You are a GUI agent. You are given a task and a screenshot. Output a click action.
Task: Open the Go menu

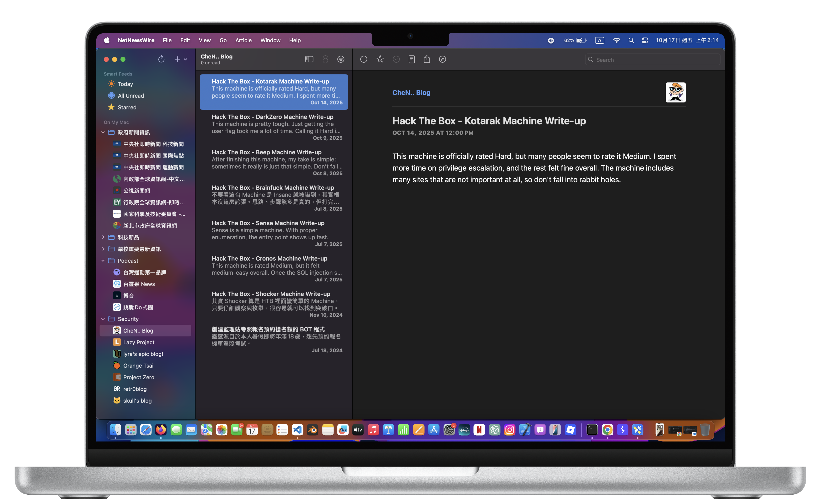coord(223,40)
